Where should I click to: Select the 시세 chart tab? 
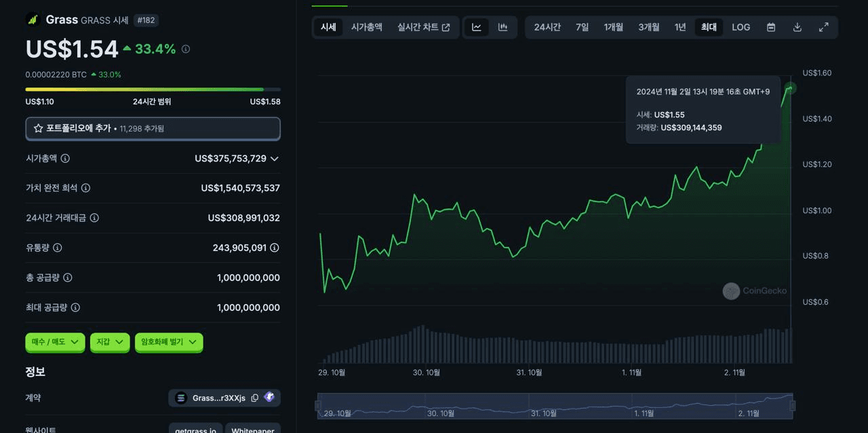[x=328, y=27]
